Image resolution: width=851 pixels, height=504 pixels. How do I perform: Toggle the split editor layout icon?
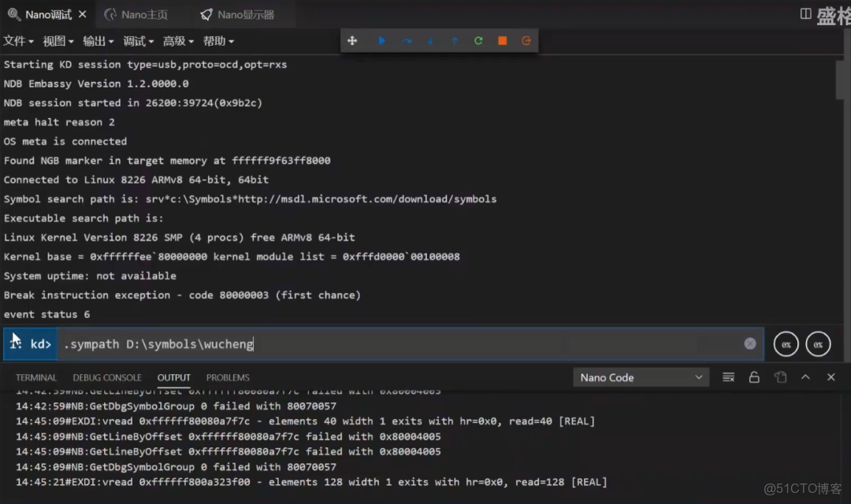click(806, 14)
